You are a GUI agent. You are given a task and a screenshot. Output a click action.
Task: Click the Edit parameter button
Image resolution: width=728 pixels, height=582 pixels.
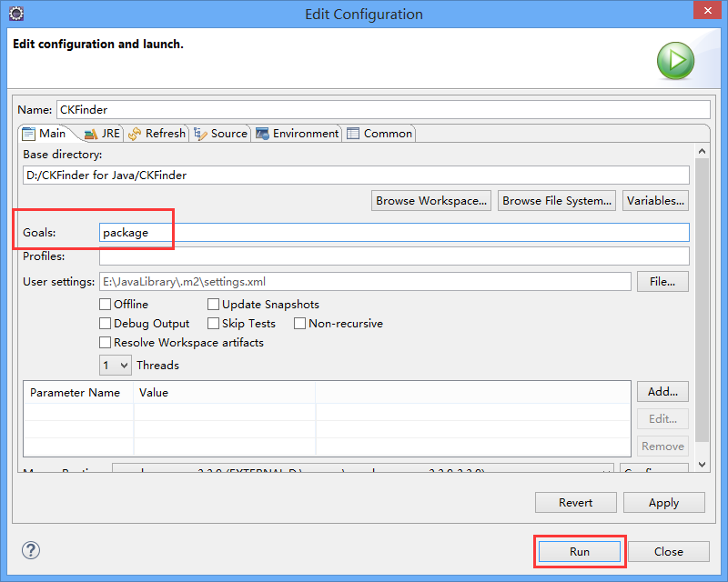662,419
